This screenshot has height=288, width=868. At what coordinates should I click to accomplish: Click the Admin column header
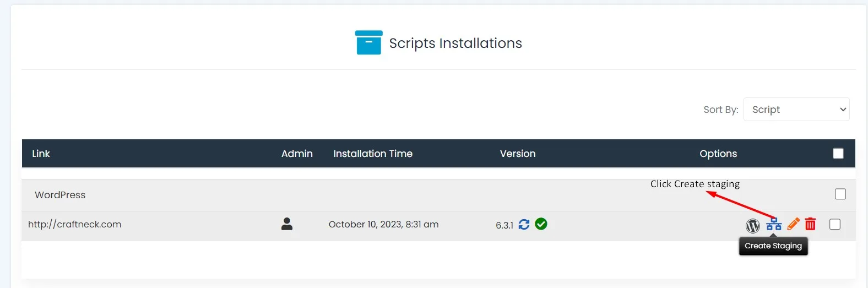(297, 154)
